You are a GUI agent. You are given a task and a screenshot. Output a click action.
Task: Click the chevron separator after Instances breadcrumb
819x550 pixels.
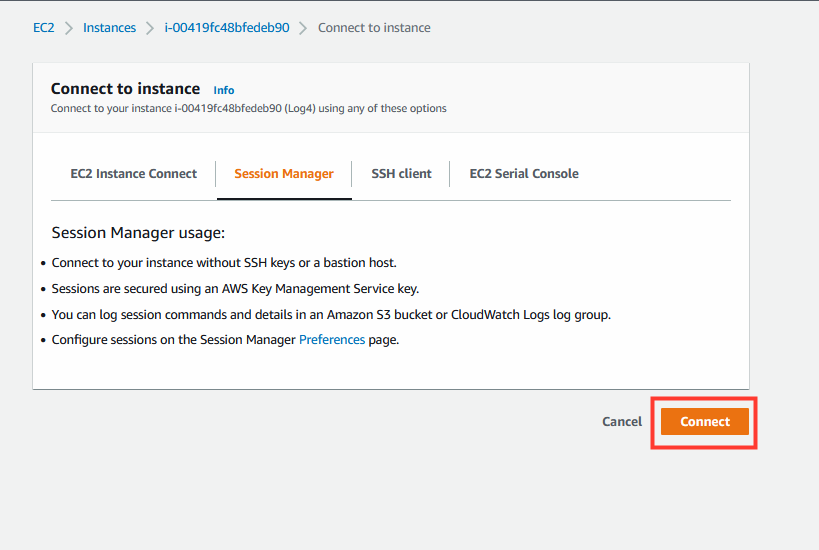point(150,28)
